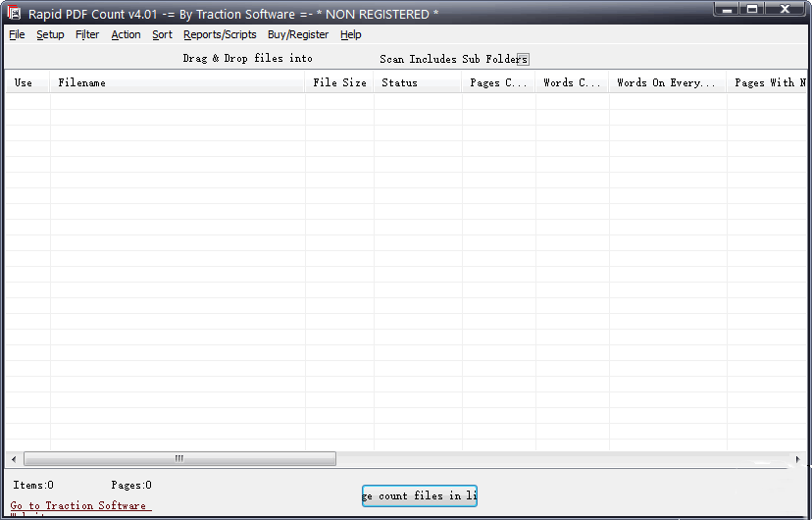The image size is (812, 520).
Task: Open the Buy/Register menu
Action: point(298,34)
